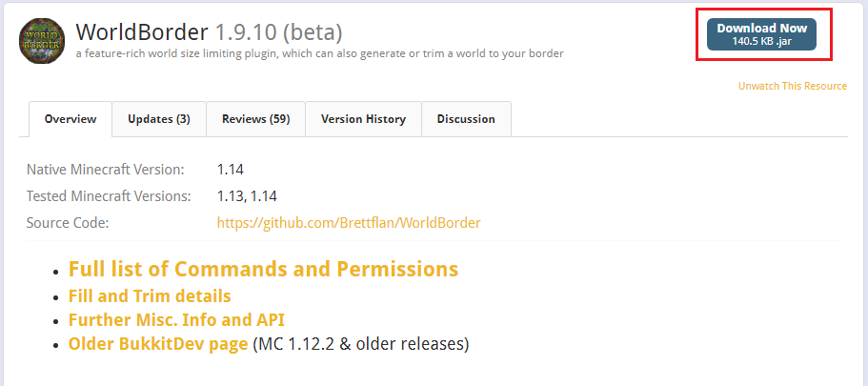The height and width of the screenshot is (386, 868).
Task: Open Full list of Commands and Permissions
Action: point(263,269)
